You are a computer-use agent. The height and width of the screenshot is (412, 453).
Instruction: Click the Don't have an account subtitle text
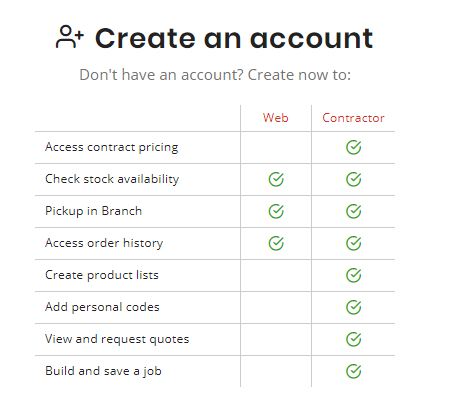pos(215,75)
